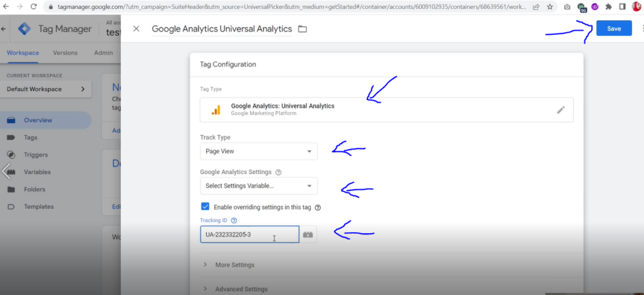This screenshot has height=295, width=644.
Task: Click the pencil icon to edit Tag Type
Action: (560, 109)
